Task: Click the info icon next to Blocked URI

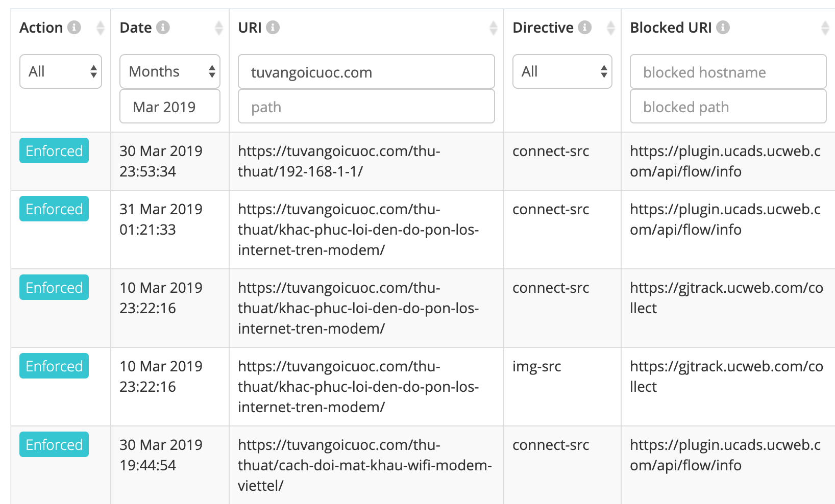Action: [723, 27]
